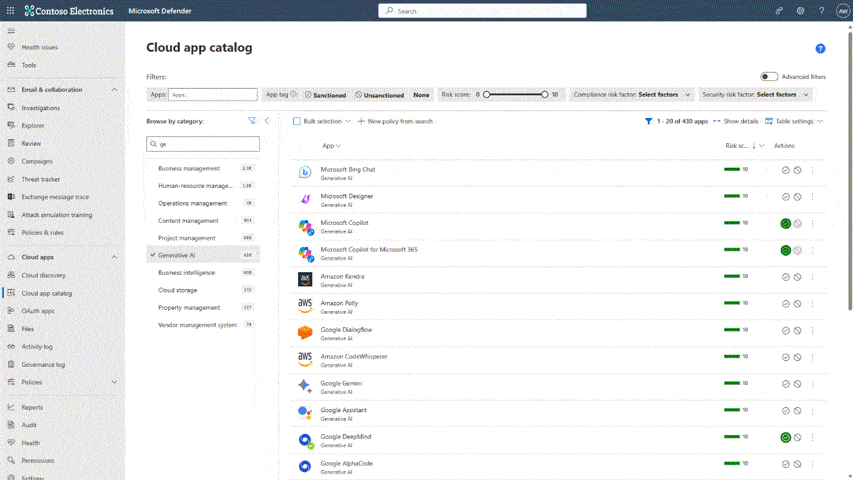Open the app launcher waffle icon
853x480 pixels.
tap(10, 10)
